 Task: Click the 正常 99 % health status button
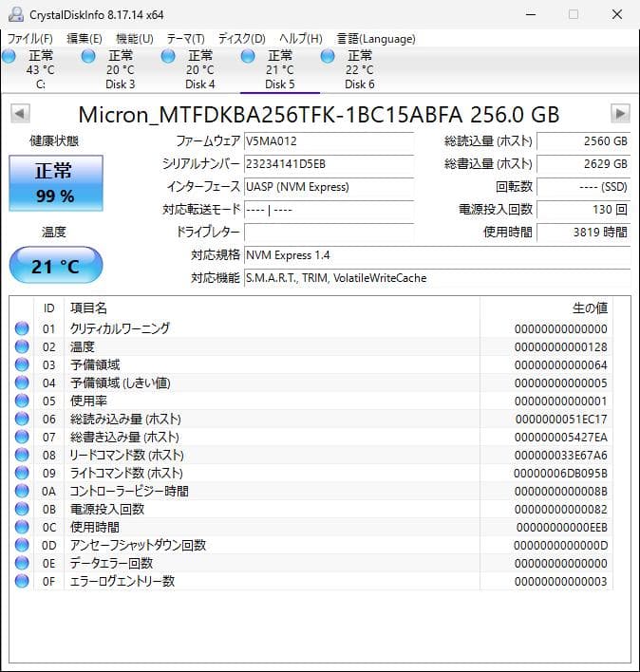[56, 183]
